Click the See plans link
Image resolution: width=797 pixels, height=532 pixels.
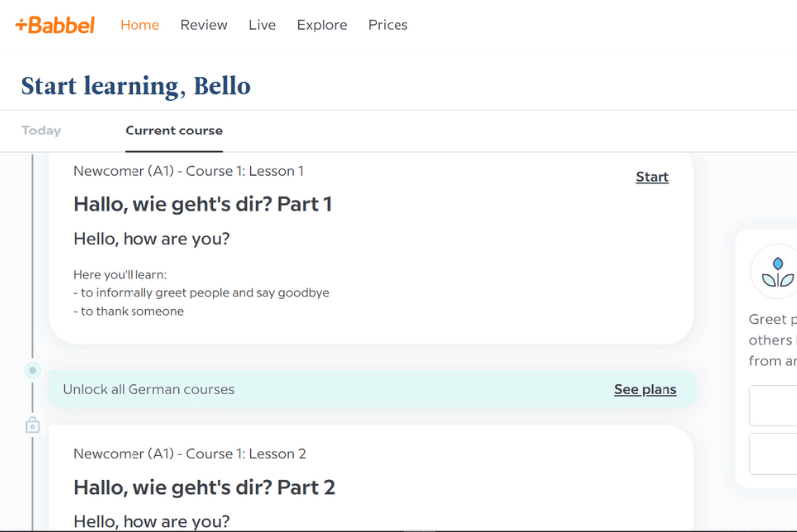645,389
